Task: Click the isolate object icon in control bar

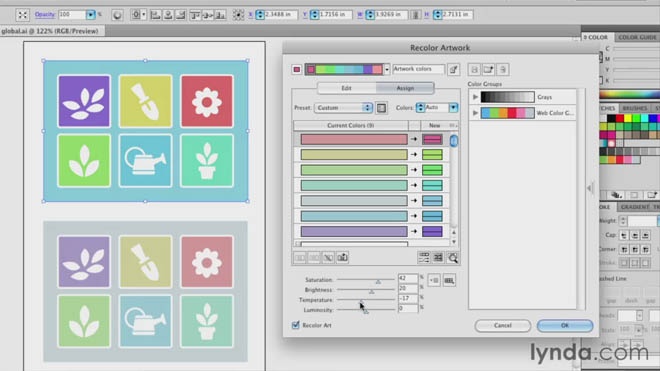Action: tap(23, 15)
